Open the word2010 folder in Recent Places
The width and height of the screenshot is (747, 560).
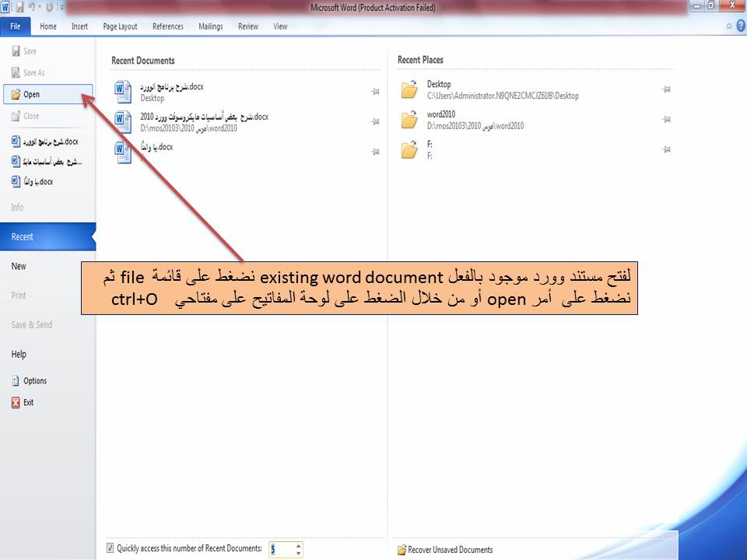(x=535, y=120)
